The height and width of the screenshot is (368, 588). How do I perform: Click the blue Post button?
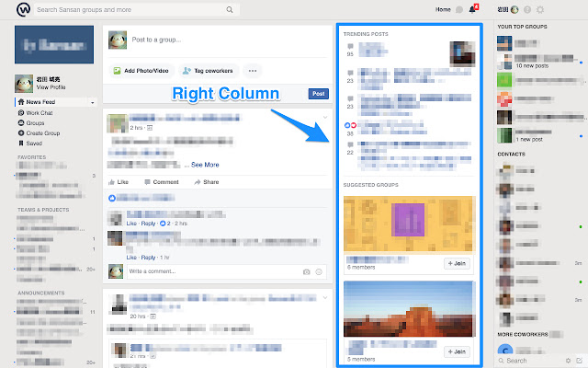319,94
